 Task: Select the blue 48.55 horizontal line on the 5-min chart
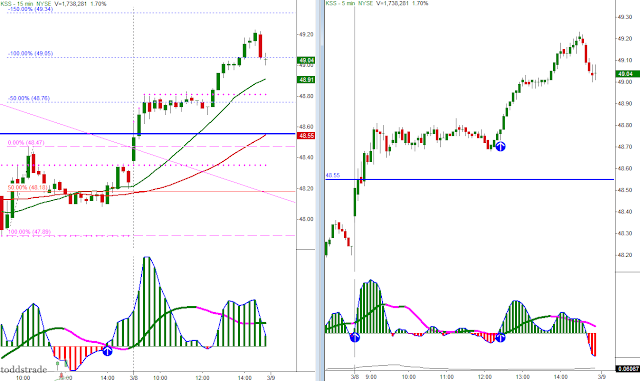(469, 179)
